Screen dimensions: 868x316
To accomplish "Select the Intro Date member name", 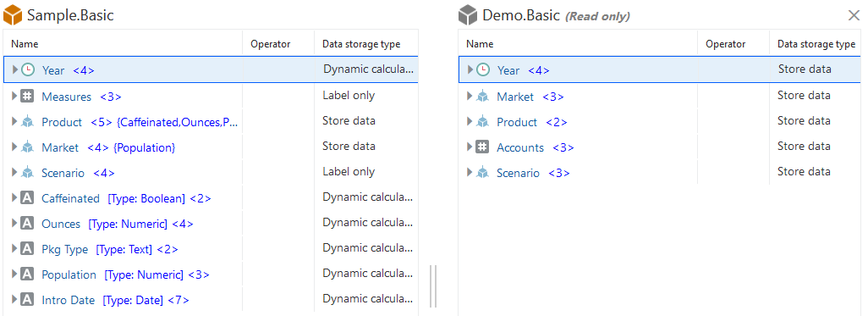I will [x=68, y=301].
